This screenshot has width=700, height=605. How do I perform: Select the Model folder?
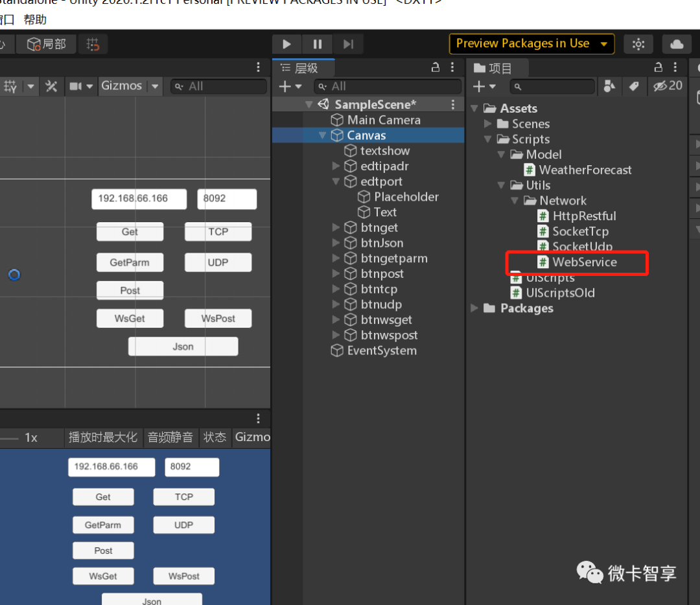[536, 155]
